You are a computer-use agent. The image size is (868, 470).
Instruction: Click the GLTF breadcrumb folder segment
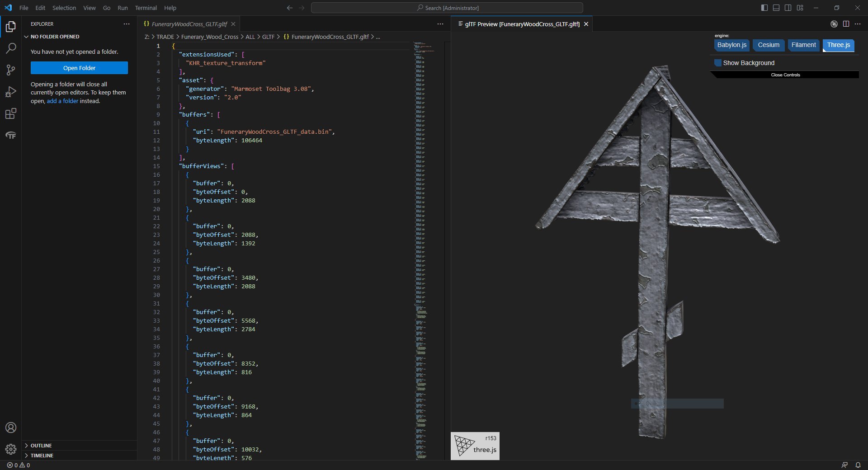(269, 37)
